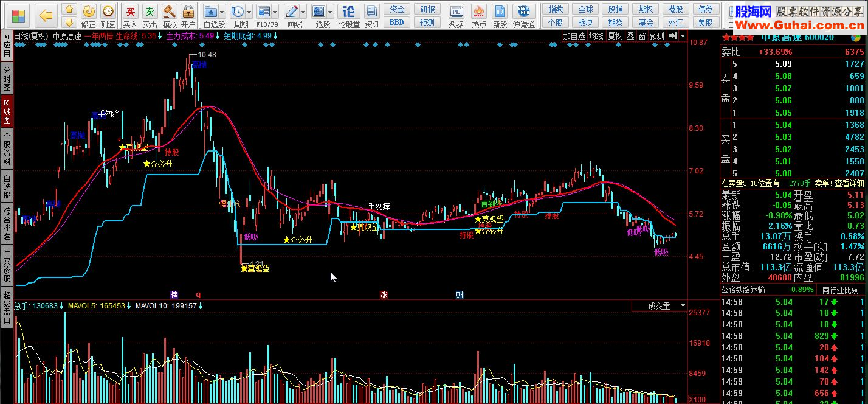Open the 牛叉诊股 sidebar tab

[7, 266]
